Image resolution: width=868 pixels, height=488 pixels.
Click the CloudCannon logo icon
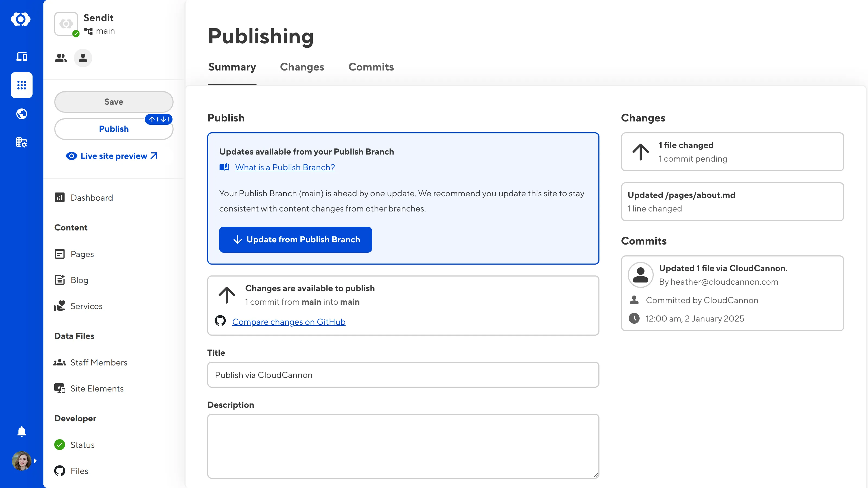pos(21,19)
